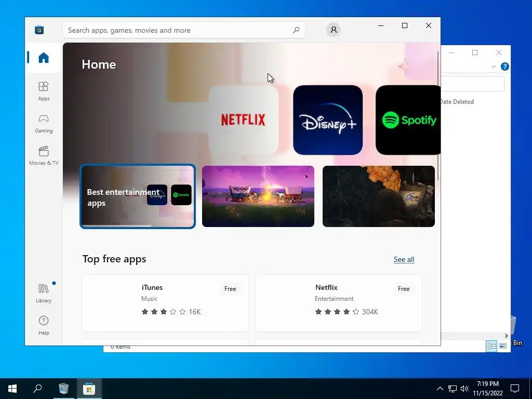Screen dimensions: 532x399
Task: Click the Microsoft Store logo icon
Action: pyautogui.click(x=39, y=30)
